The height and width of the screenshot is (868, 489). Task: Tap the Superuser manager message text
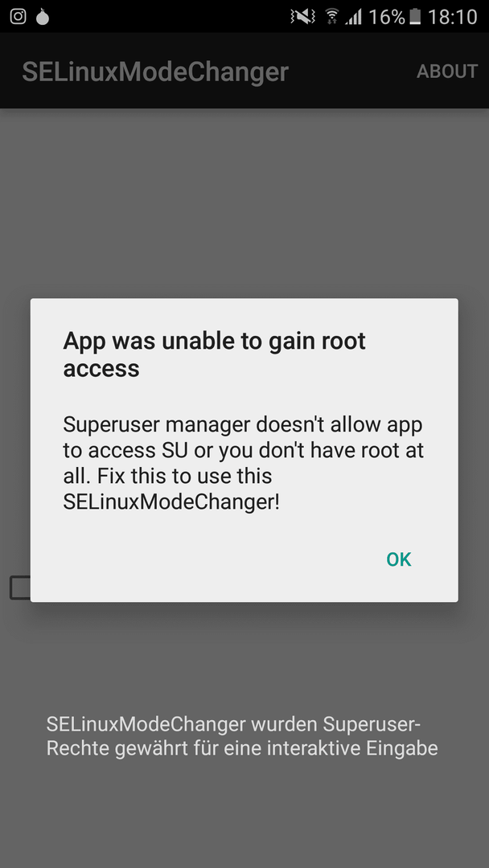(x=243, y=464)
